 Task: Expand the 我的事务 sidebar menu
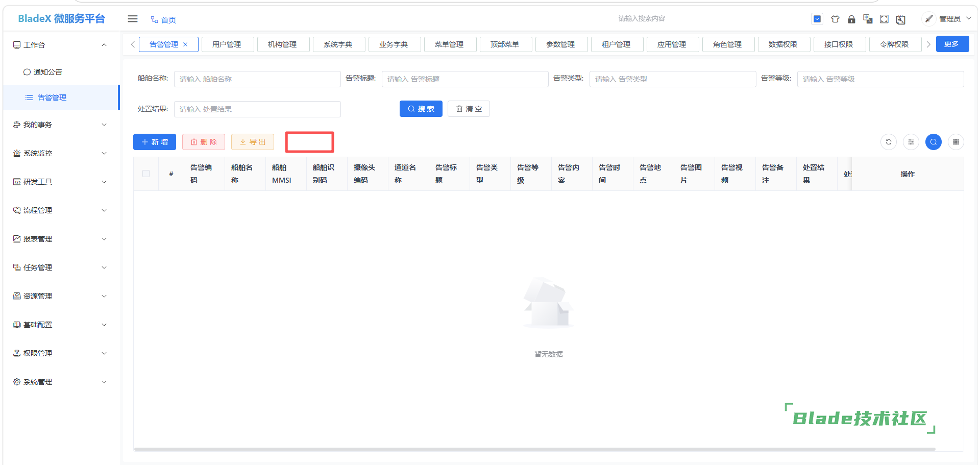61,125
